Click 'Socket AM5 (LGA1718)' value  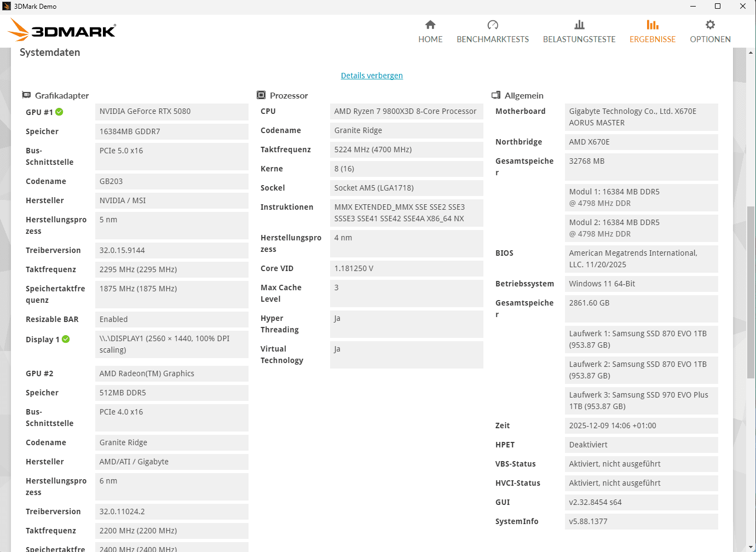click(x=407, y=188)
